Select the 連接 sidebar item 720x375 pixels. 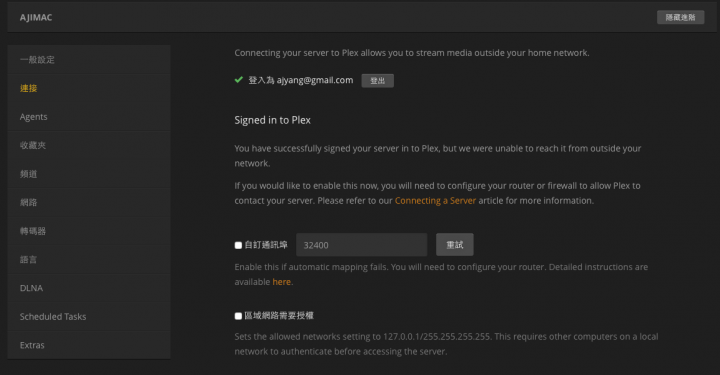click(89, 88)
